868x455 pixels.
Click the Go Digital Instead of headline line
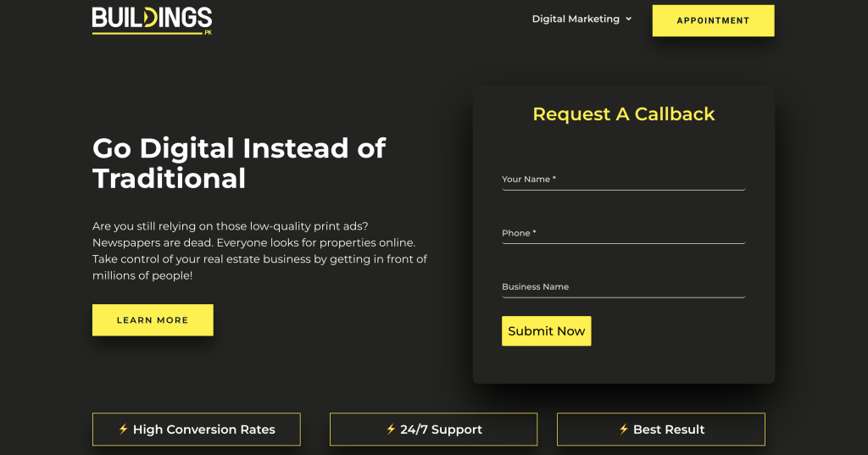coord(239,148)
